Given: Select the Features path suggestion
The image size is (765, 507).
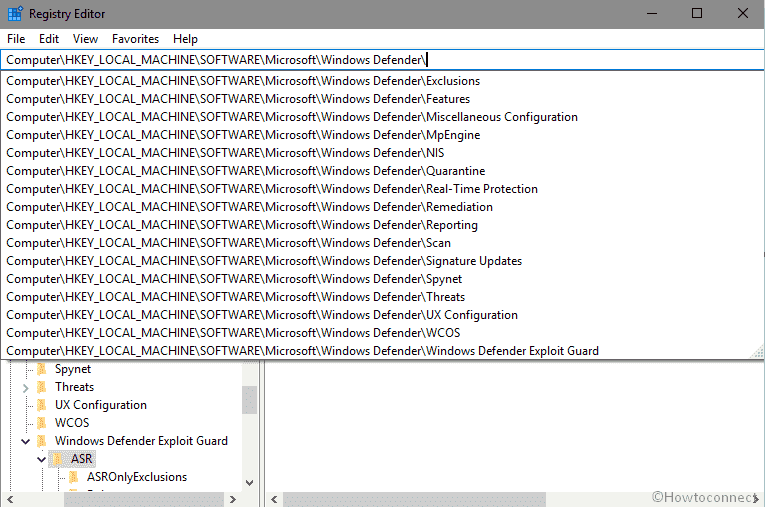Looking at the screenshot, I should tap(382, 99).
